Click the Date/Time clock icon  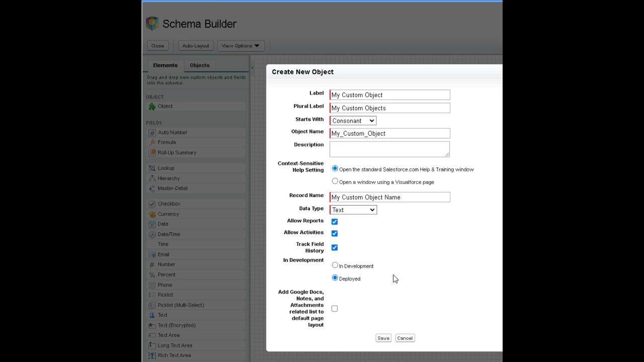tap(152, 234)
